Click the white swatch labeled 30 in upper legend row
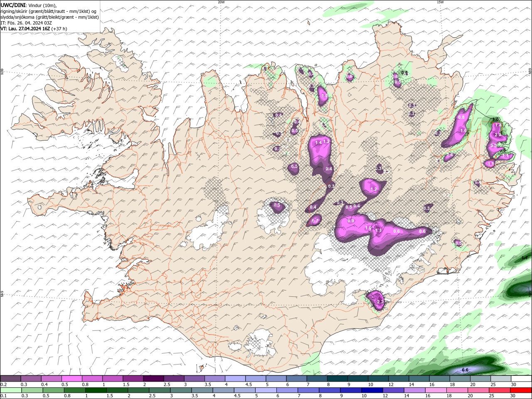The width and height of the screenshot is (532, 399). point(520,379)
